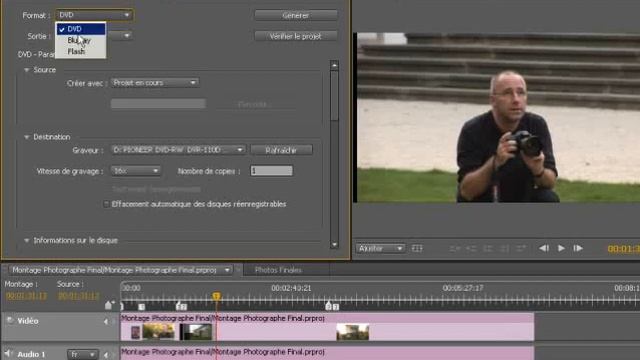The height and width of the screenshot is (360, 640).
Task: Select the first chapter marker on timeline
Action: (x=141, y=307)
